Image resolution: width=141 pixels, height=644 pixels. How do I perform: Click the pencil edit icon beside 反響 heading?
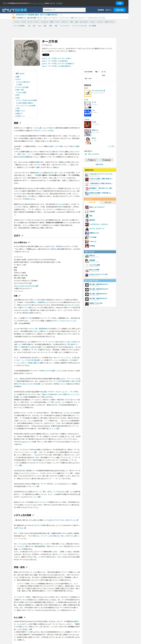pyautogui.click(x=19, y=296)
